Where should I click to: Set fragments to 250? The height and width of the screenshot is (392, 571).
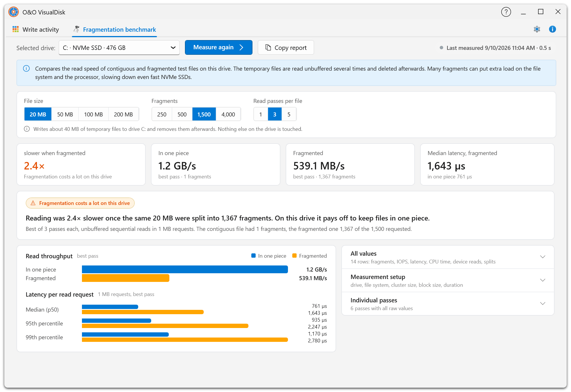coord(162,114)
